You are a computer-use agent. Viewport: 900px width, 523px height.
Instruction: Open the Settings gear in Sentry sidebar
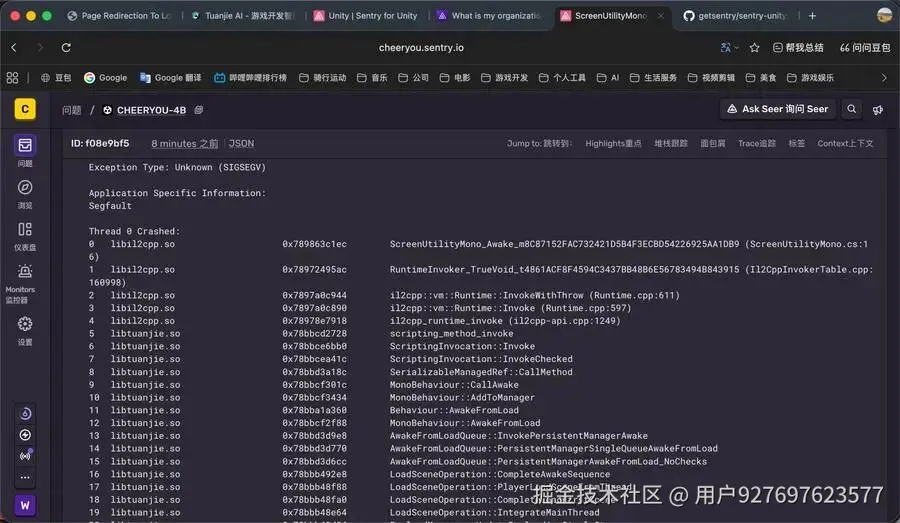coord(25,324)
